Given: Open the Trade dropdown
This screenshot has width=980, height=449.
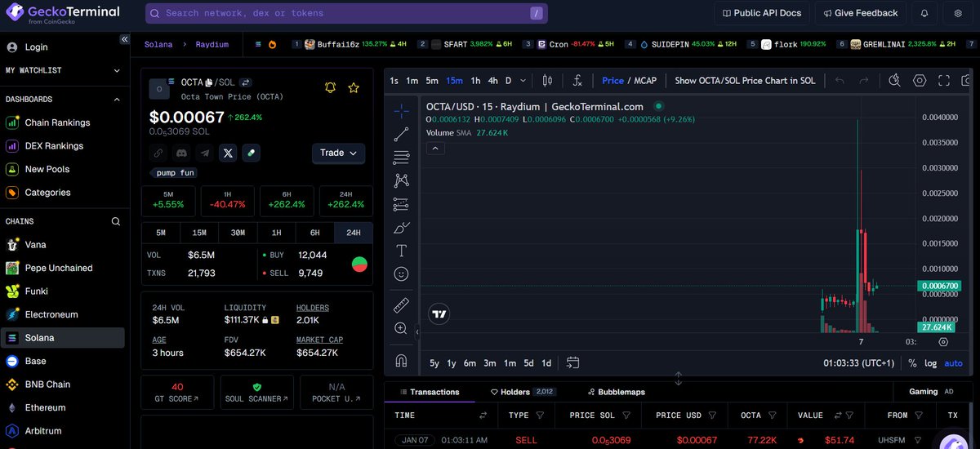Looking at the screenshot, I should (x=338, y=153).
